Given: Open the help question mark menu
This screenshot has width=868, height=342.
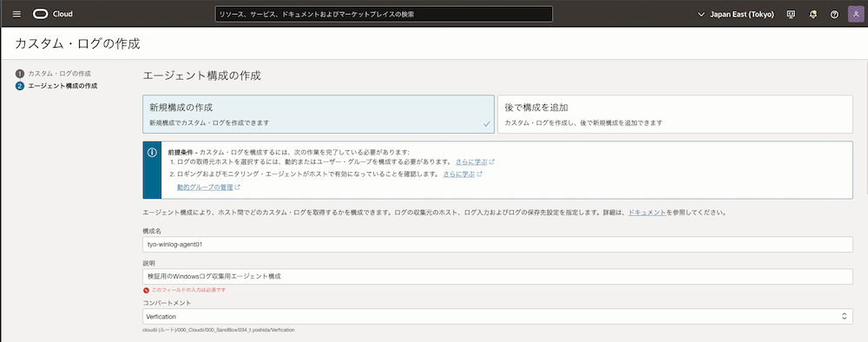Looking at the screenshot, I should click(x=834, y=15).
